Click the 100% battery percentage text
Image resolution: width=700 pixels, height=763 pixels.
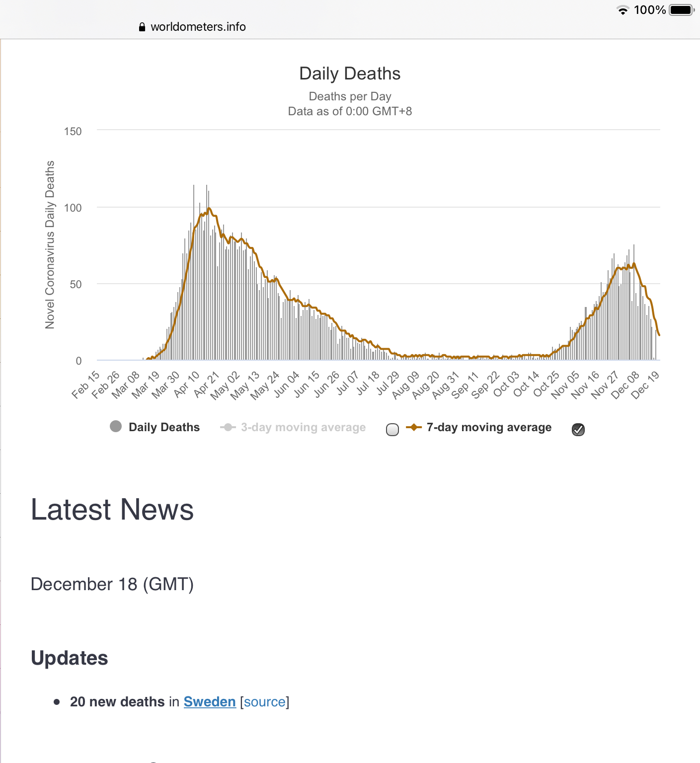[x=649, y=10]
